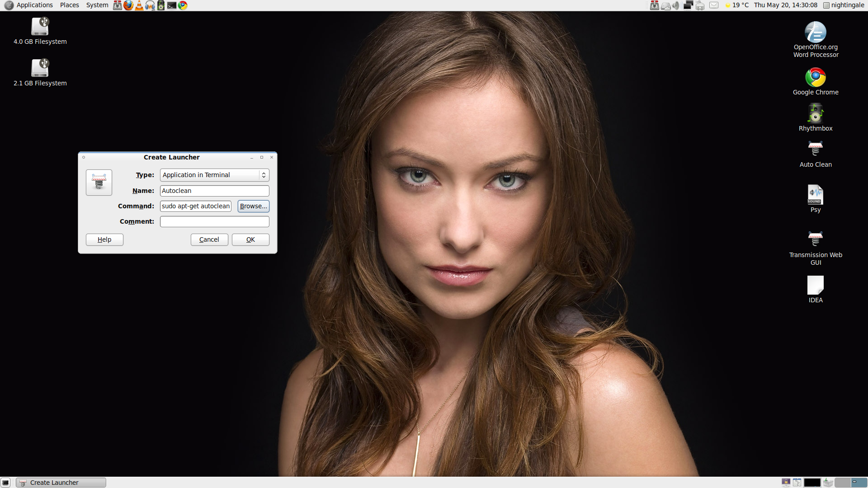Click Show Desktop button in bottom panel

point(5,483)
